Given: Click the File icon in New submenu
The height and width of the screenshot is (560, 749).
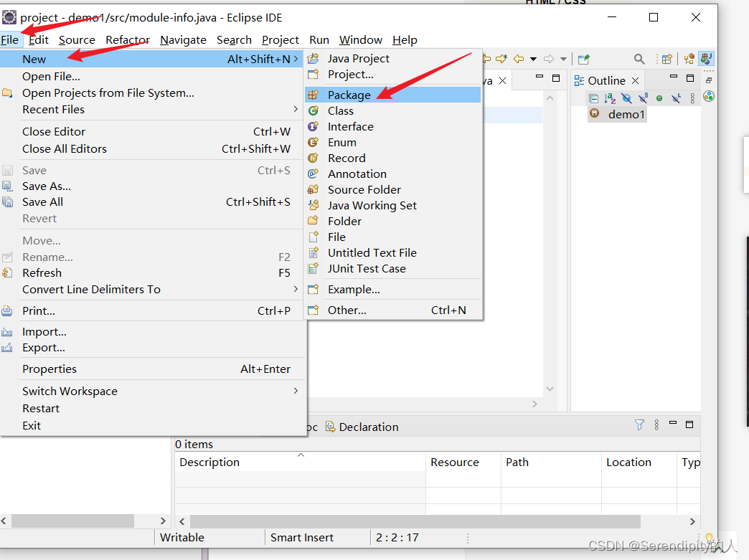Looking at the screenshot, I should (314, 237).
